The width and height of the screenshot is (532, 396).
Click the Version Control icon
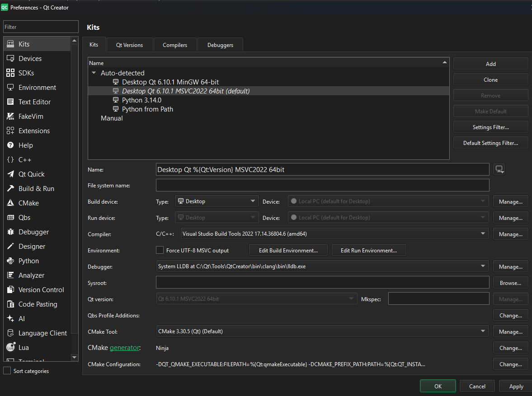pyautogui.click(x=10, y=290)
